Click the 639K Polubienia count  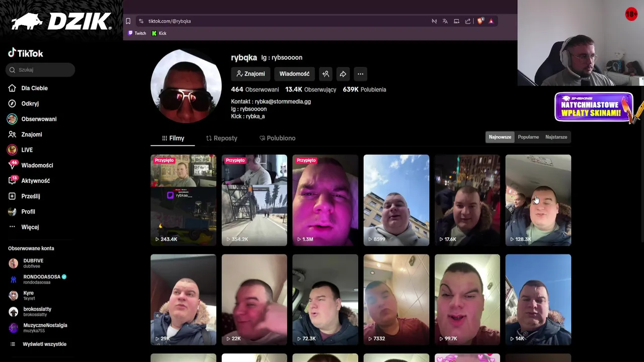364,89
